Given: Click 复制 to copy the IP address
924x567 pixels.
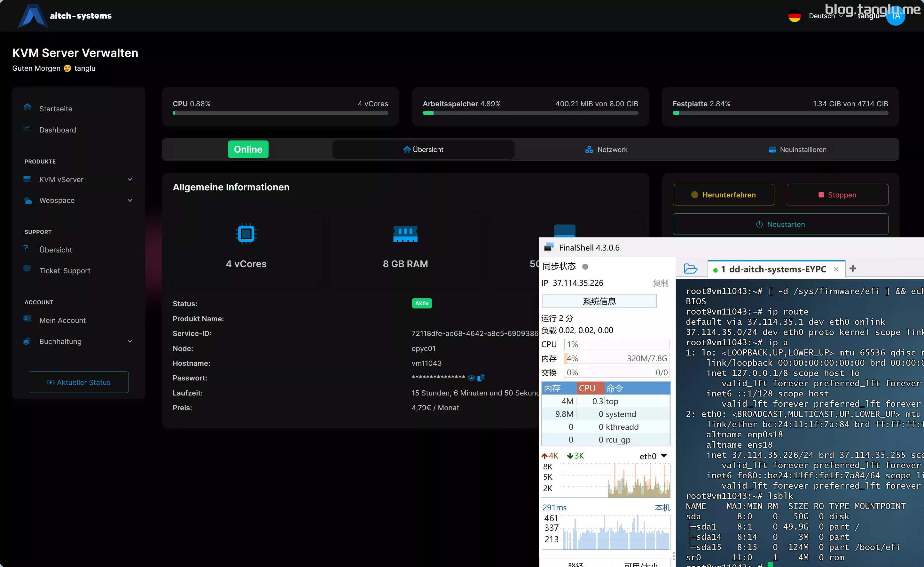Looking at the screenshot, I should pyautogui.click(x=660, y=283).
